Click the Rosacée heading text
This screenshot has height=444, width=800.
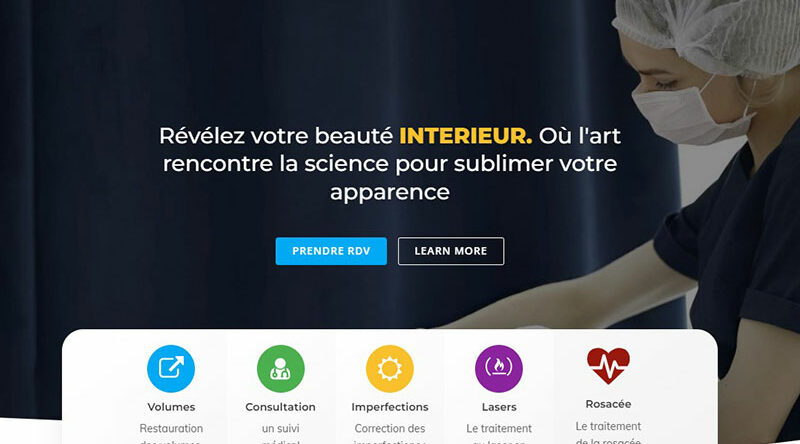[608, 404]
